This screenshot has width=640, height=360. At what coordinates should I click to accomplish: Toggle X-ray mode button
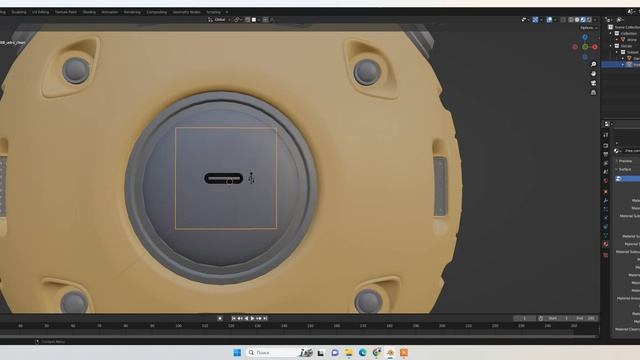click(x=563, y=20)
